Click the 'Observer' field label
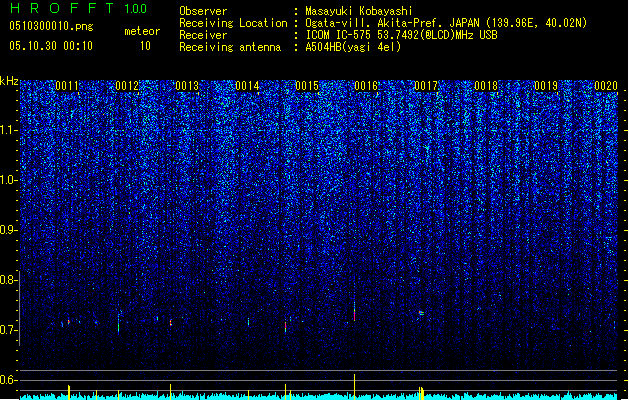 click(203, 11)
